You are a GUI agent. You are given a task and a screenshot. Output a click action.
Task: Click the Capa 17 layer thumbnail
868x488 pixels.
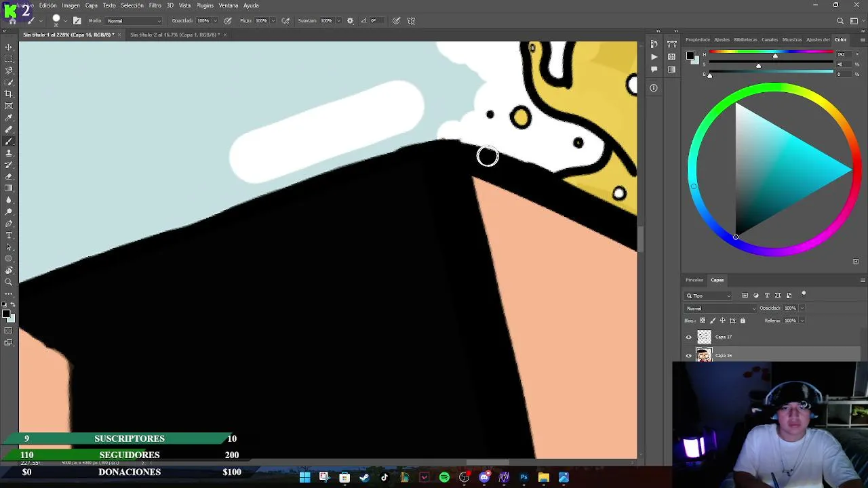pos(705,337)
